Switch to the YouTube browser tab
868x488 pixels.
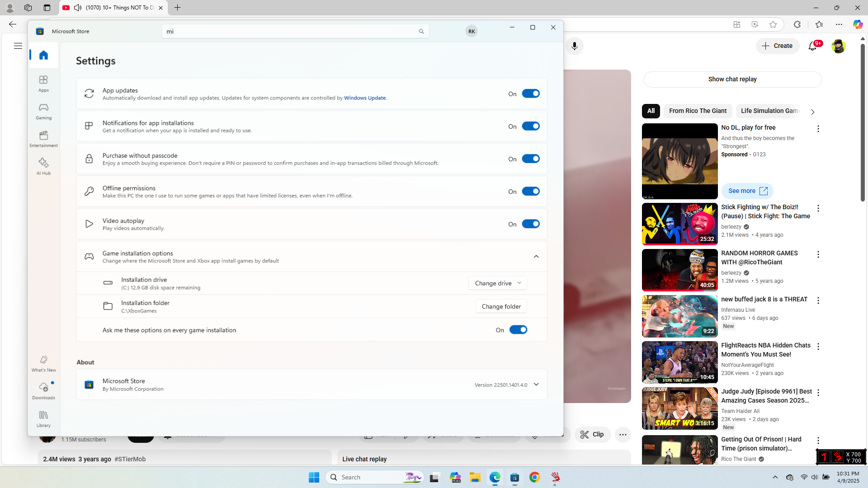(x=113, y=8)
